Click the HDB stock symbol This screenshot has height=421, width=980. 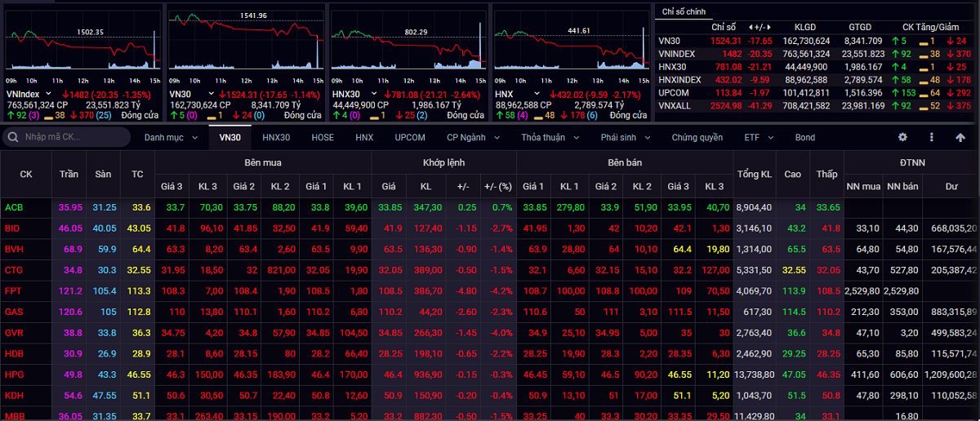[14, 352]
